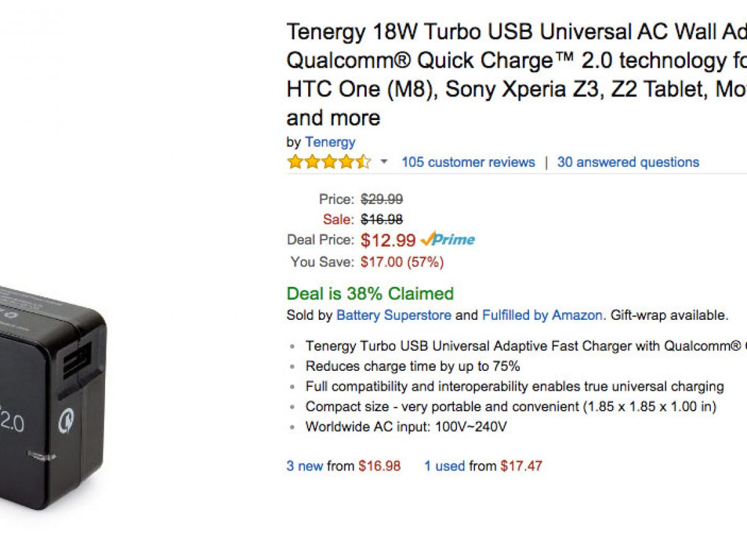Click the Deal is 38% Claimed status
747x560 pixels.
coord(370,294)
